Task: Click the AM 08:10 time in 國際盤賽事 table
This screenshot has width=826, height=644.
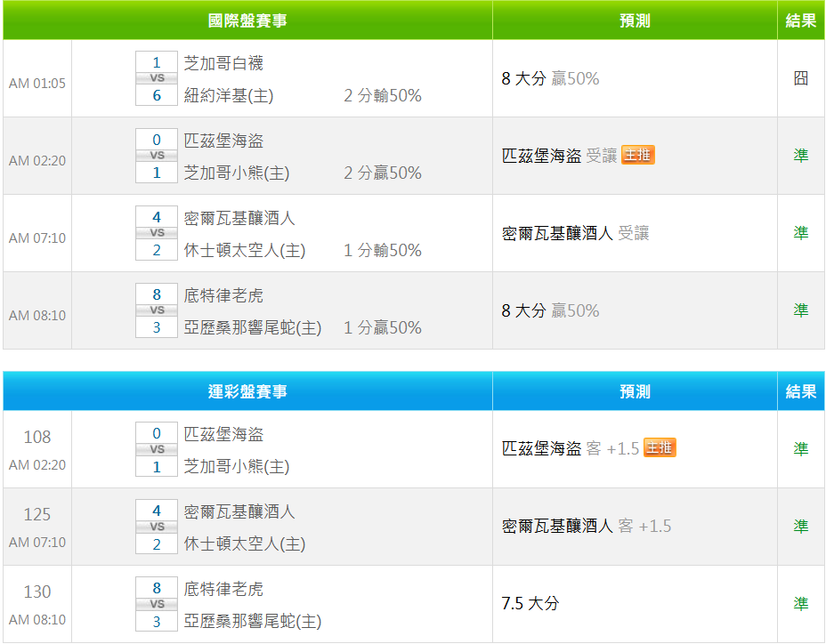Action: 37,316
